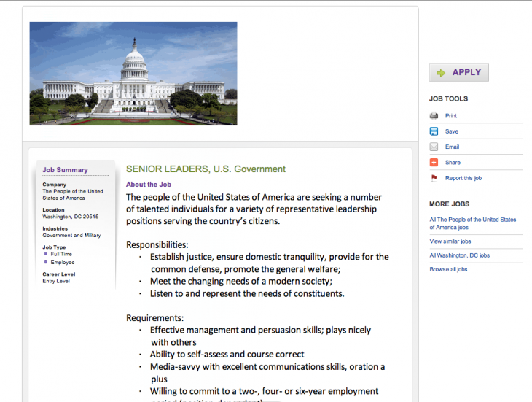
Task: Click the Requirements: heading
Action: point(154,318)
